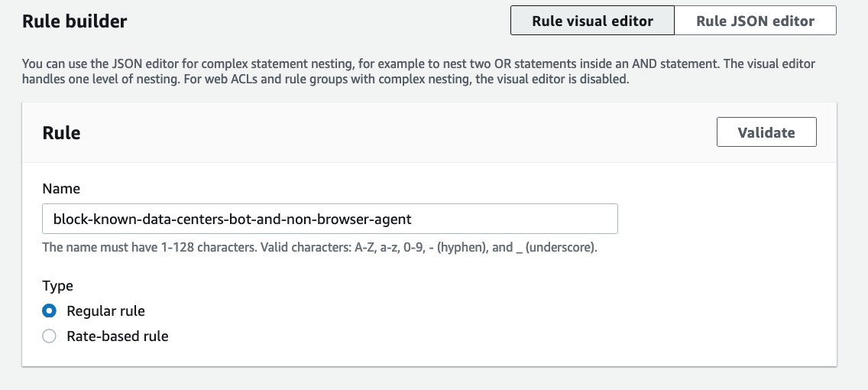Click the "Rule builder" page heading

[x=74, y=21]
